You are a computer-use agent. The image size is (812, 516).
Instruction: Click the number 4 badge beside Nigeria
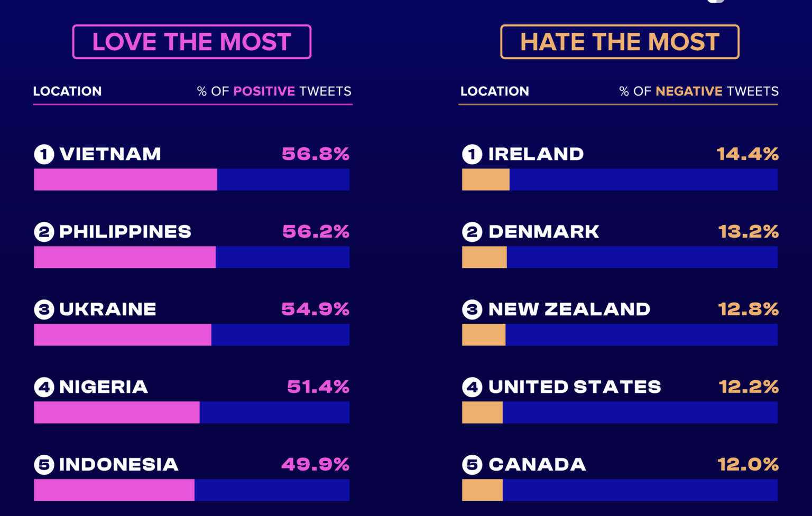(44, 387)
